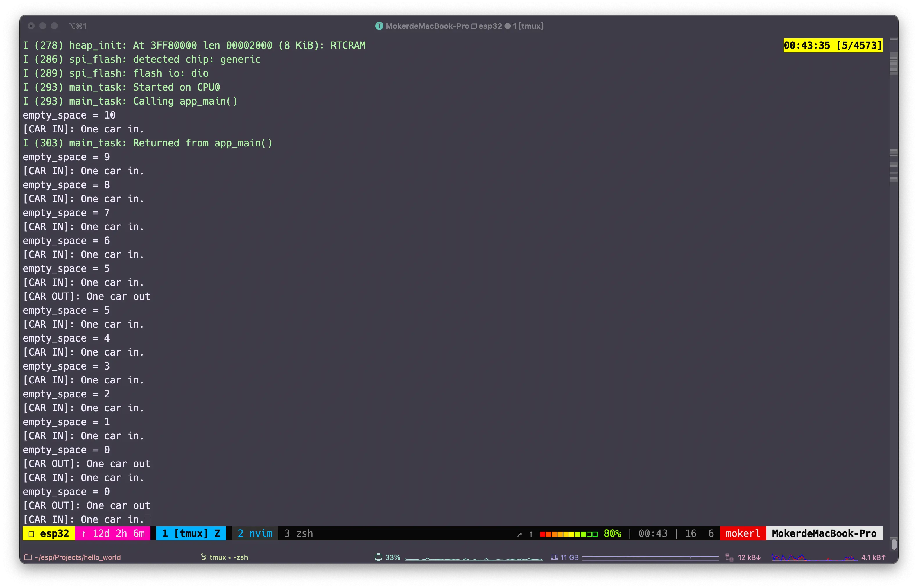Click the git branch icon beside 'tmux ◂ -zsh'
Viewport: 918px width, 588px height.
[x=203, y=557]
